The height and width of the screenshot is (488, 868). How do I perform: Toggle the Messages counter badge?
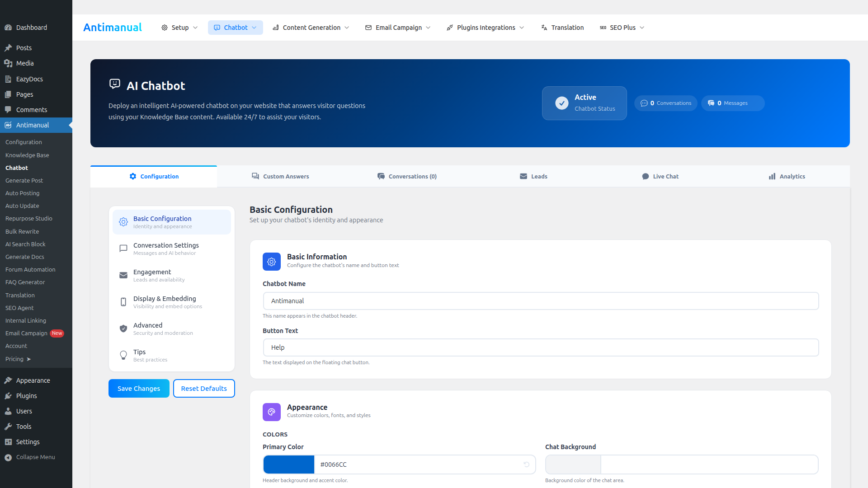[732, 103]
